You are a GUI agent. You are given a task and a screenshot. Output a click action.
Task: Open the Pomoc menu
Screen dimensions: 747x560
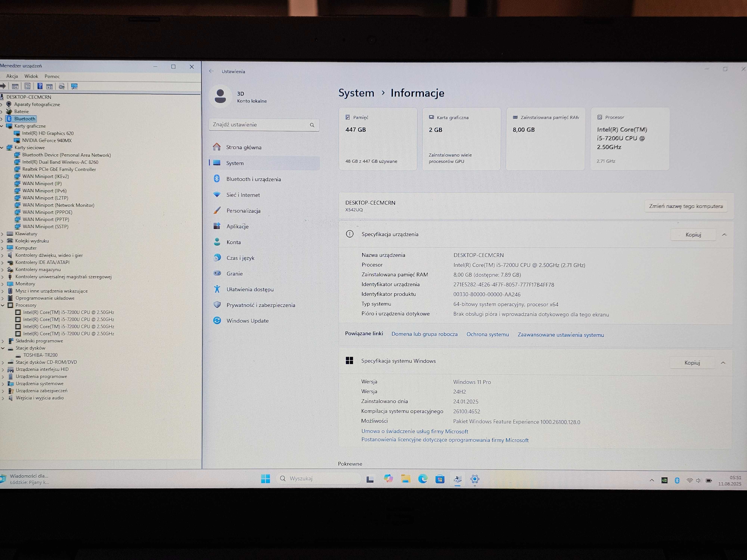tap(52, 77)
